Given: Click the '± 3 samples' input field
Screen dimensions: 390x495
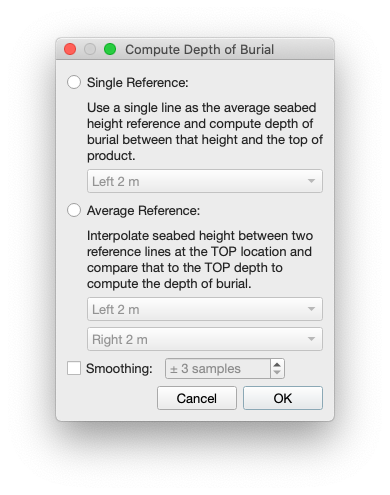Looking at the screenshot, I should 218,368.
